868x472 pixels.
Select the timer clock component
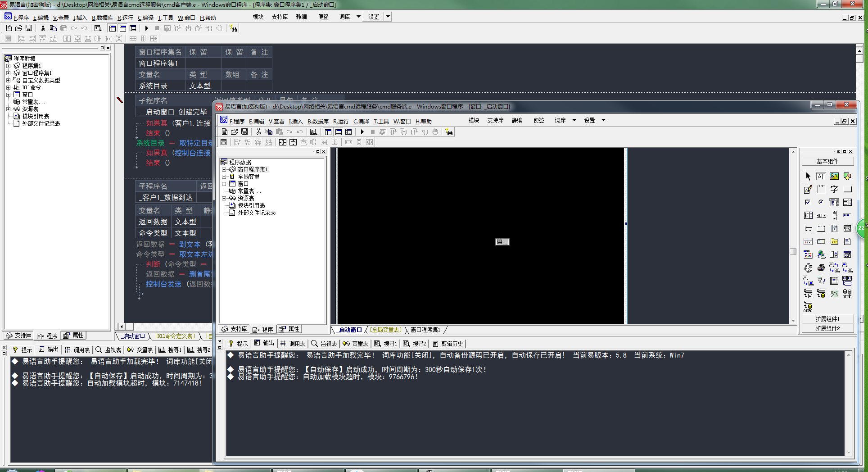pyautogui.click(x=808, y=268)
